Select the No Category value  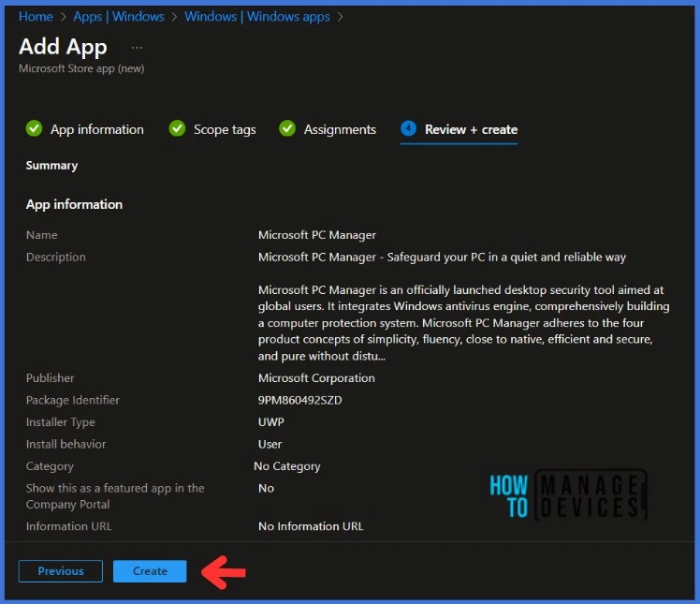pos(287,466)
